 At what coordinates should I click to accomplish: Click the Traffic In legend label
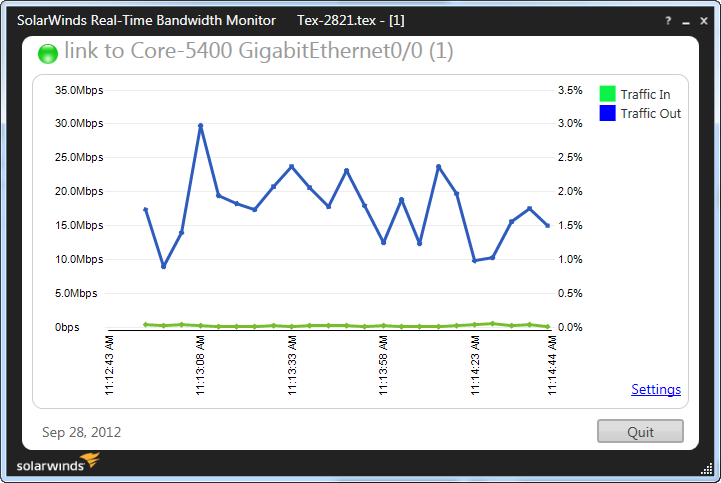[x=645, y=94]
